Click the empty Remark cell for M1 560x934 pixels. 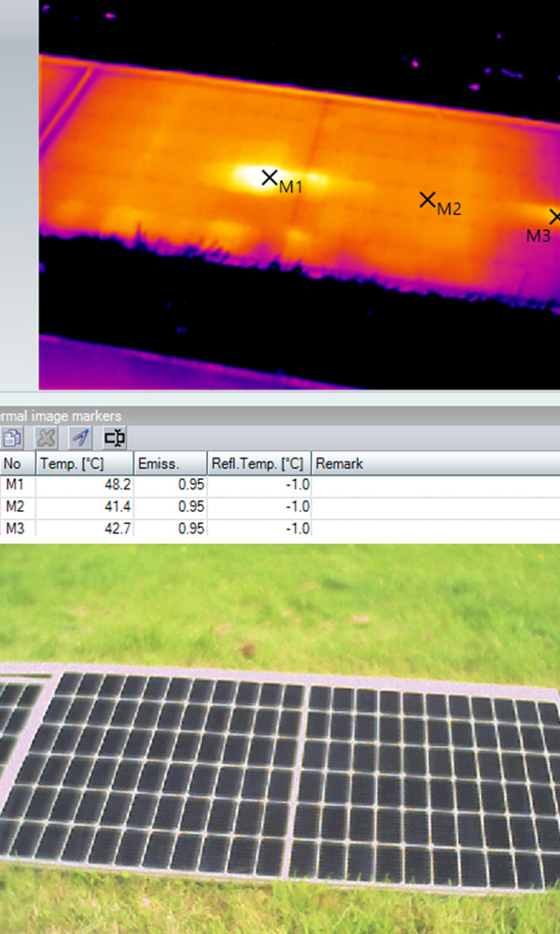(x=436, y=486)
